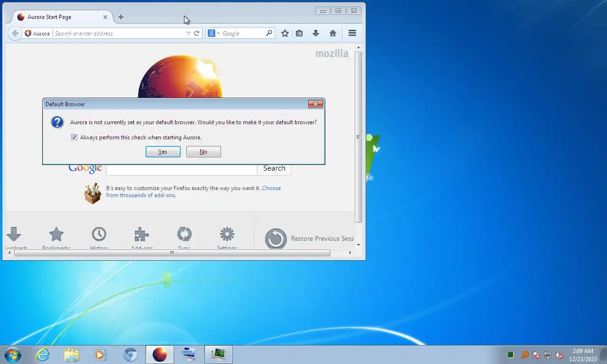The height and width of the screenshot is (364, 607).
Task: Click the Action Center flag tray icon
Action: click(x=536, y=355)
